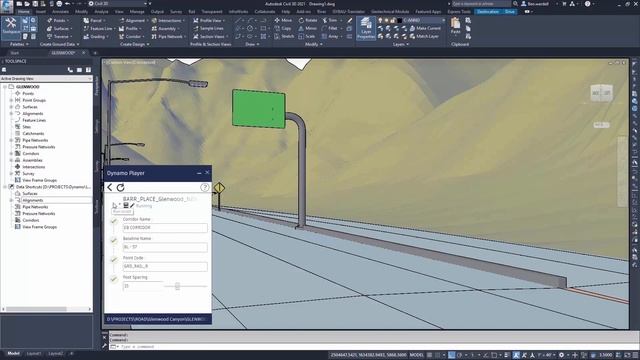Collapse the GLENWOOD tree node
Image resolution: width=640 pixels, height=360 pixels.
pos(5,87)
